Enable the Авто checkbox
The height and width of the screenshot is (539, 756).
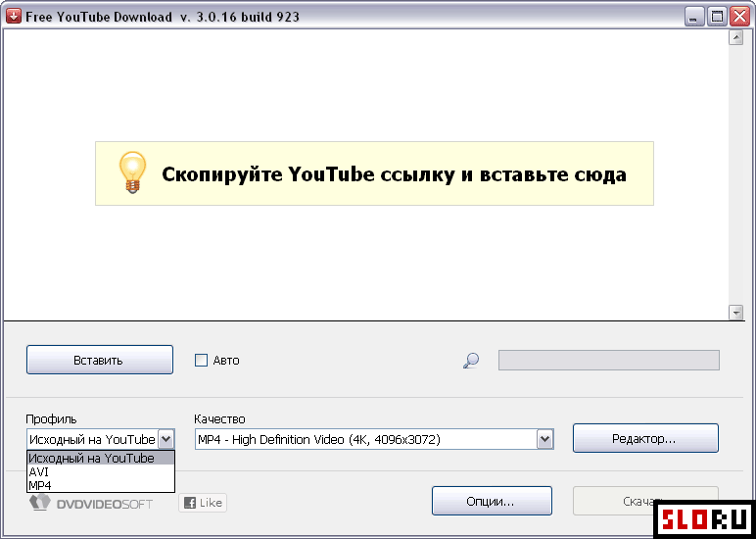point(201,360)
